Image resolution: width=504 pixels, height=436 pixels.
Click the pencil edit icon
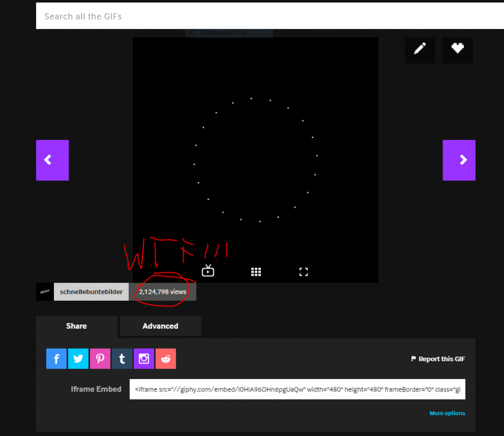[420, 49]
